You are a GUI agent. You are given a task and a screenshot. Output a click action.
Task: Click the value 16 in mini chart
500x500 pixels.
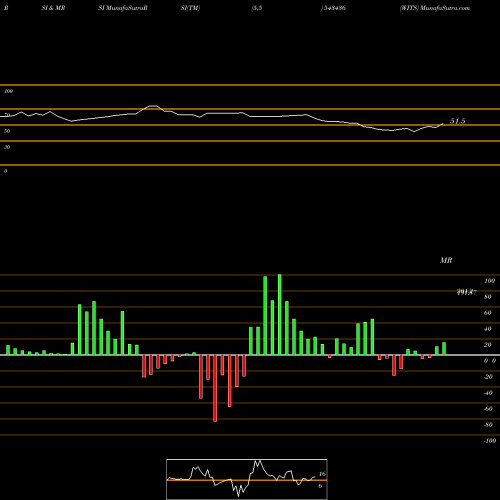(322, 474)
